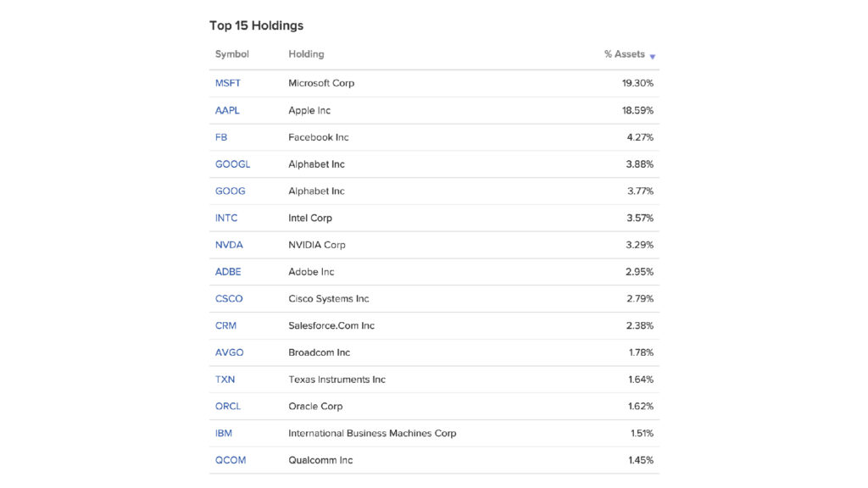The image size is (868, 488).
Task: Click the Symbol column header
Action: [x=232, y=54]
